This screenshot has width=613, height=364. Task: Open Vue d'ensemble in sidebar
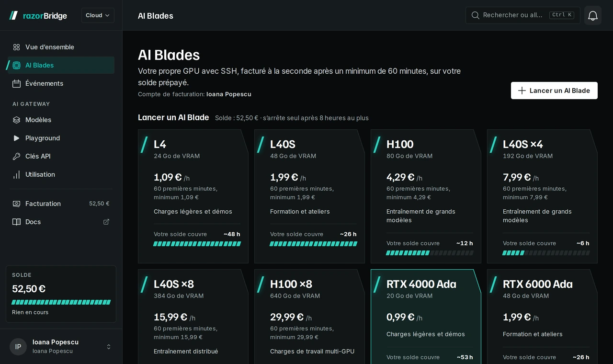coord(61,47)
